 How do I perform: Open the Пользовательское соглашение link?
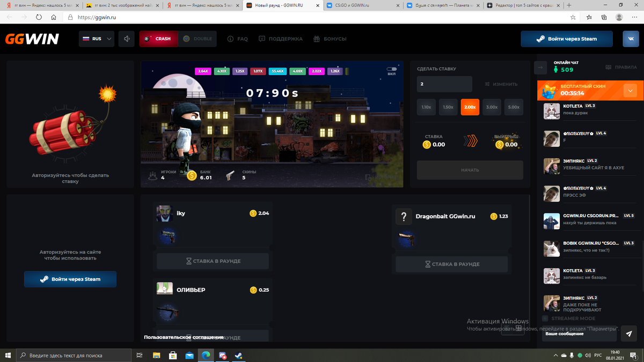pos(184,337)
